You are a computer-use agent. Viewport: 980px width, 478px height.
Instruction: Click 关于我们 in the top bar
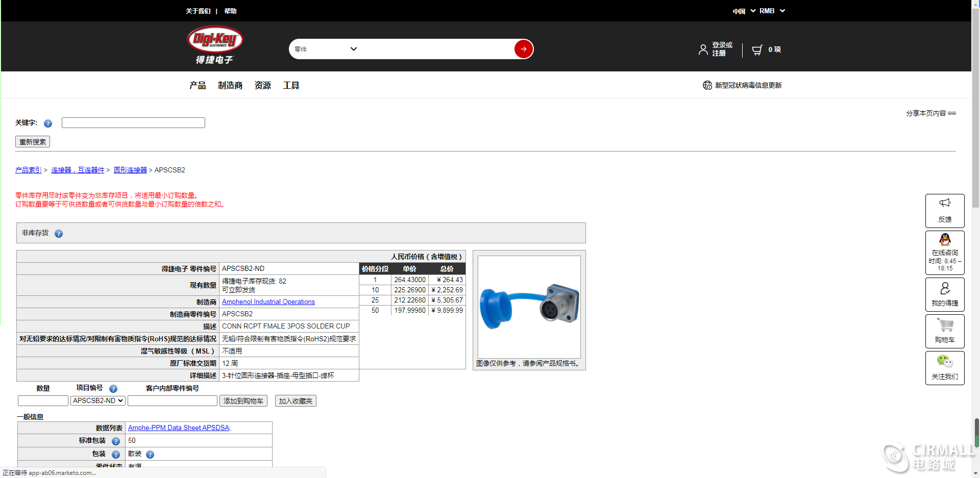point(198,11)
